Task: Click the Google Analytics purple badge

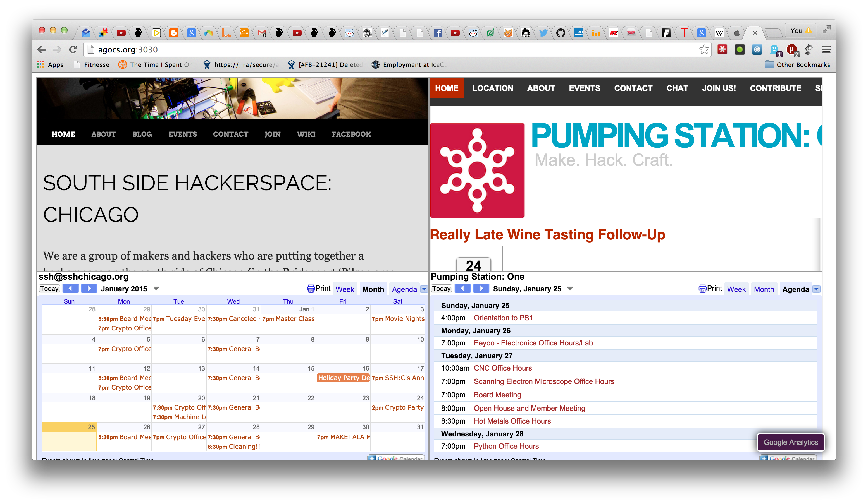Action: click(x=790, y=442)
